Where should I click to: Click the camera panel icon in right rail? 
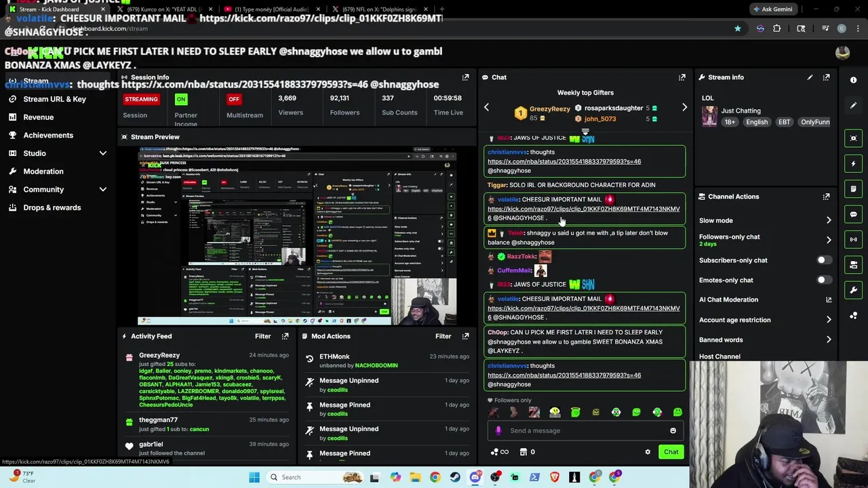click(853, 264)
